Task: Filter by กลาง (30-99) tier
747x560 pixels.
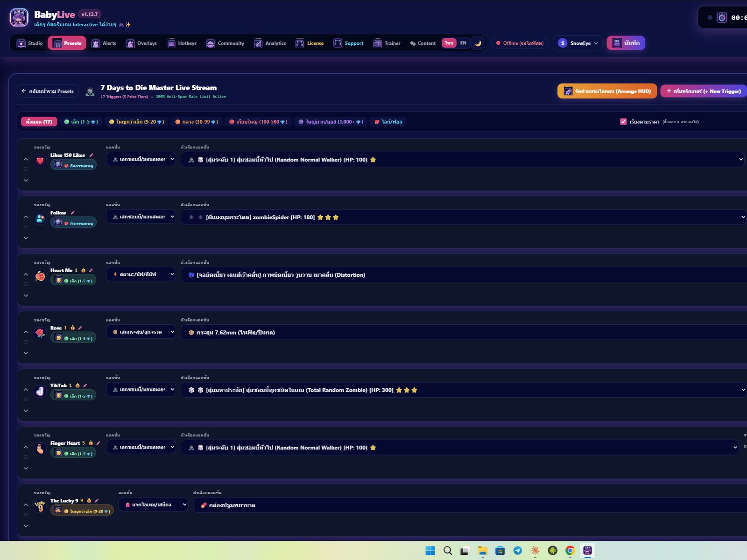Action: point(196,122)
